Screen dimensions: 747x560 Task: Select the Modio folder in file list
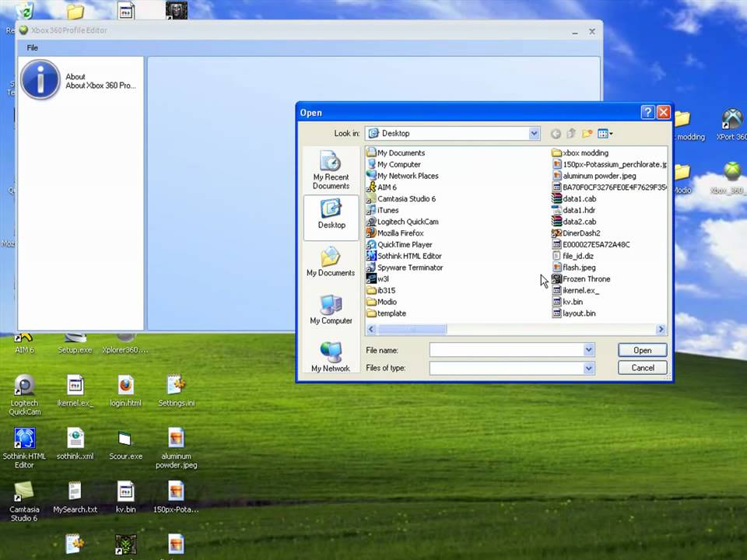click(381, 302)
